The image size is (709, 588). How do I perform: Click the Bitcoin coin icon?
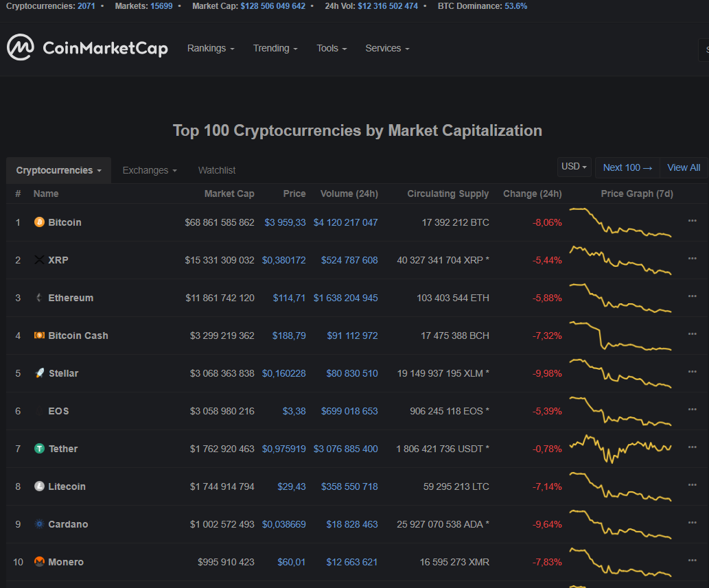click(39, 222)
